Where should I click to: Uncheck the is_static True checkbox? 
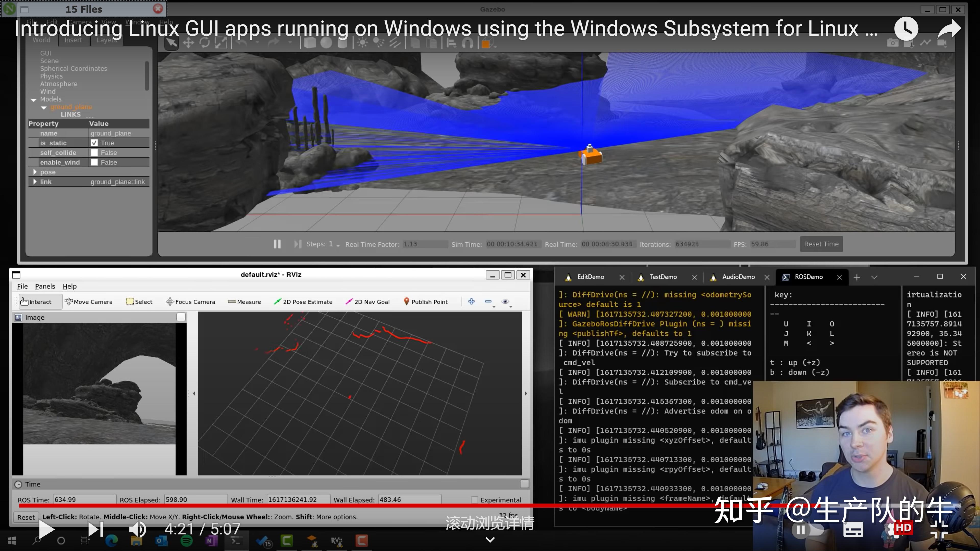pyautogui.click(x=94, y=143)
